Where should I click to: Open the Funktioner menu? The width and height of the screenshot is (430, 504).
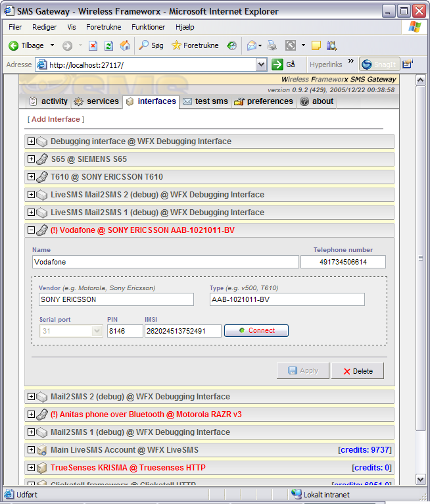point(148,27)
